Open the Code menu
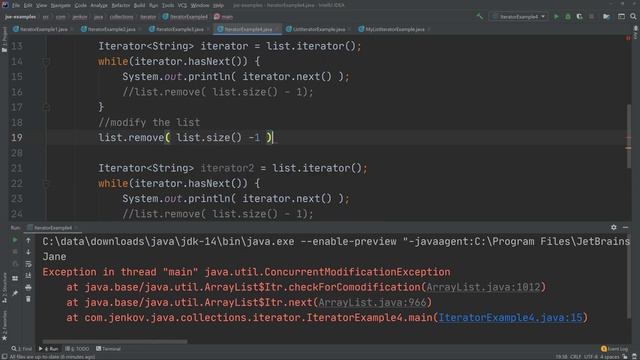Screen dimensions: 640x360 click(80, 5)
